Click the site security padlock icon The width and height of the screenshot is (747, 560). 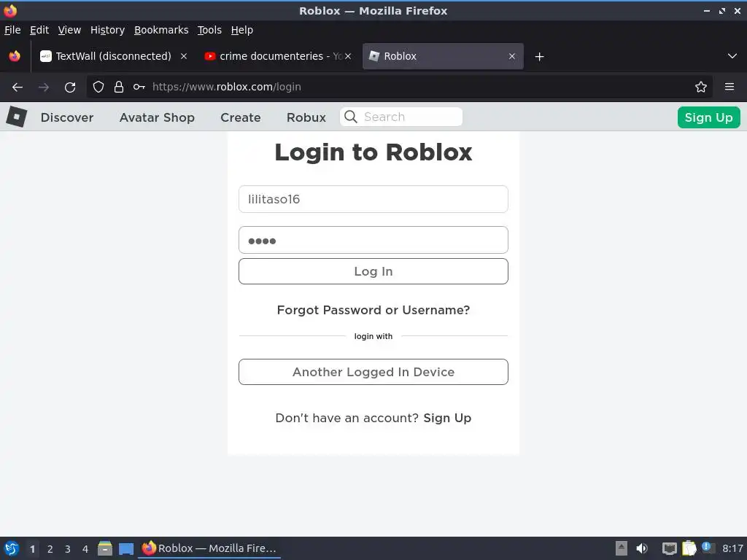tap(119, 87)
